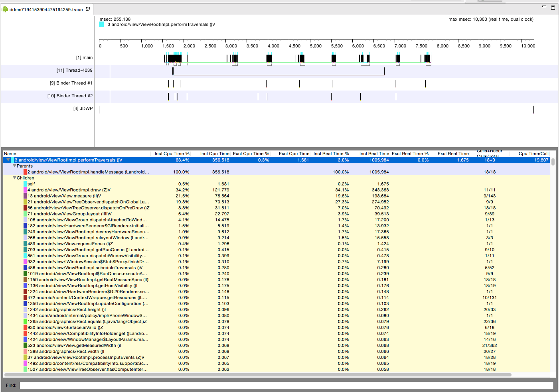Click the Name column header
559x392 pixels.
[x=10, y=154]
